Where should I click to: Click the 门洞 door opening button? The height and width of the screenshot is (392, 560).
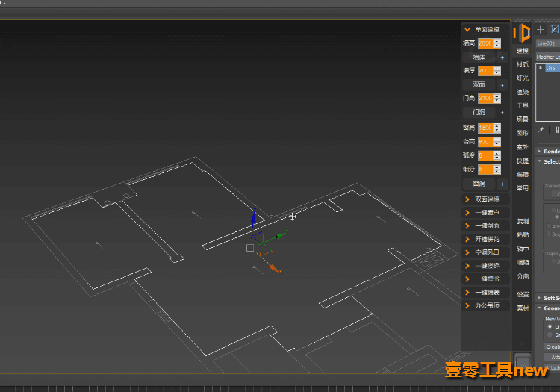[479, 112]
